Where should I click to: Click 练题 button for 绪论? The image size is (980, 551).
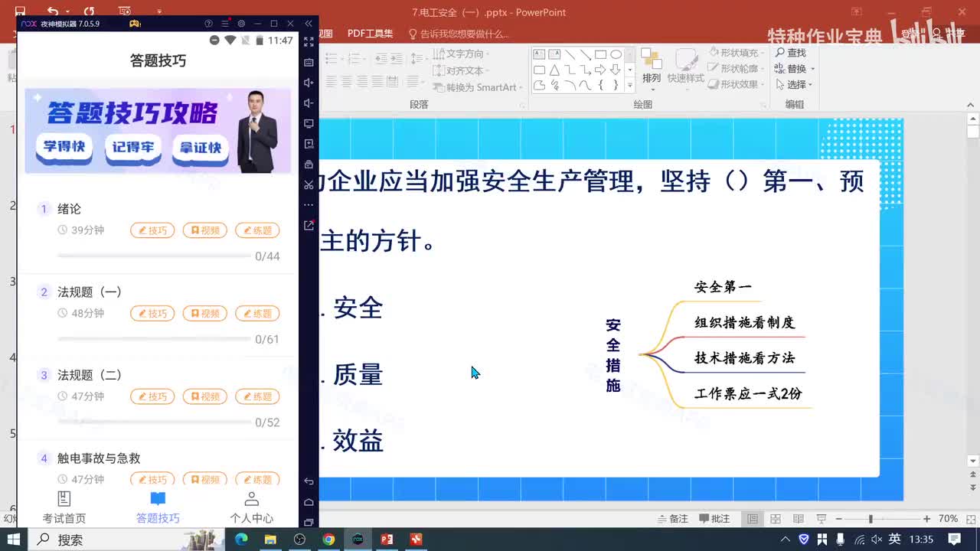coord(257,230)
